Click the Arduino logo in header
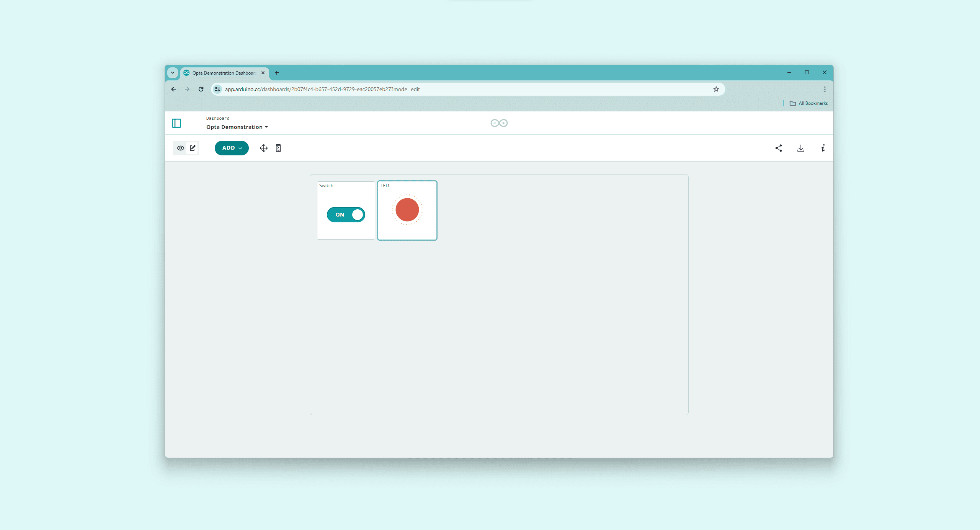Viewport: 980px width, 530px height. click(x=499, y=123)
